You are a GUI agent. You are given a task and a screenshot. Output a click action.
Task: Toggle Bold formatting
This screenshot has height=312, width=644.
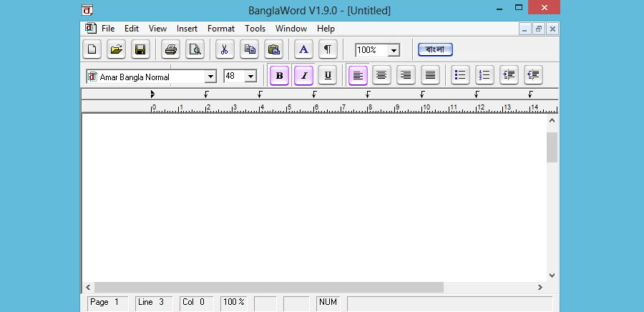pyautogui.click(x=279, y=76)
